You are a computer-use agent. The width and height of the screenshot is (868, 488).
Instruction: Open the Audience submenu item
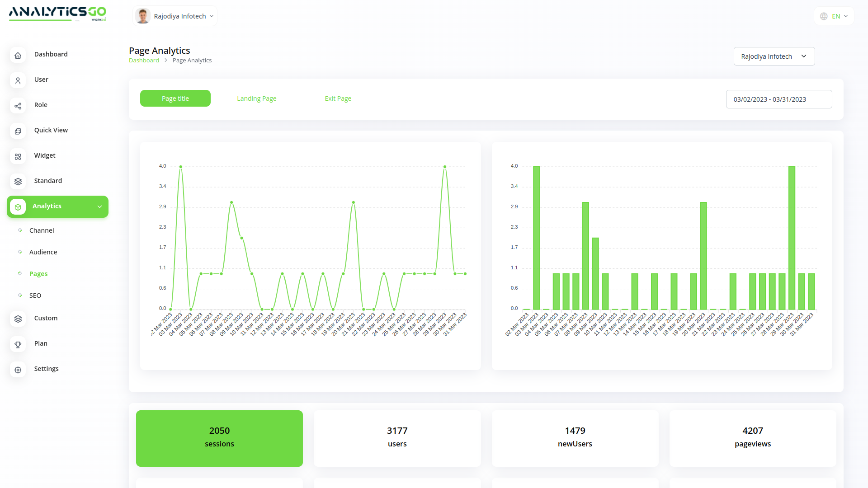43,252
